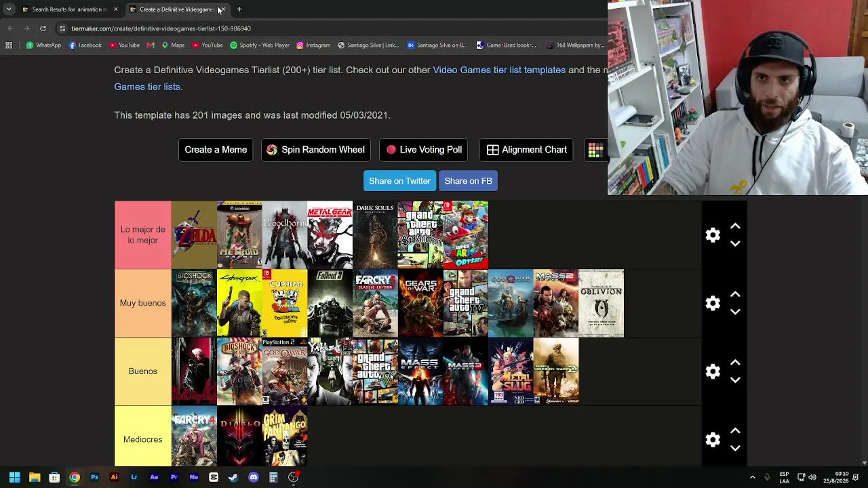Select the Grim Fandango cover

[x=285, y=436]
